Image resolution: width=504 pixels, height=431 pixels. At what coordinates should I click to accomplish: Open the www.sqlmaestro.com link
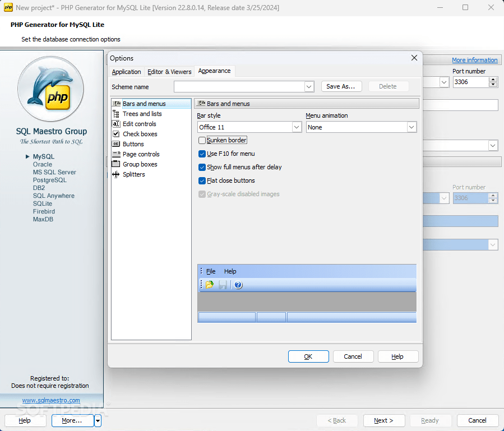(51, 400)
